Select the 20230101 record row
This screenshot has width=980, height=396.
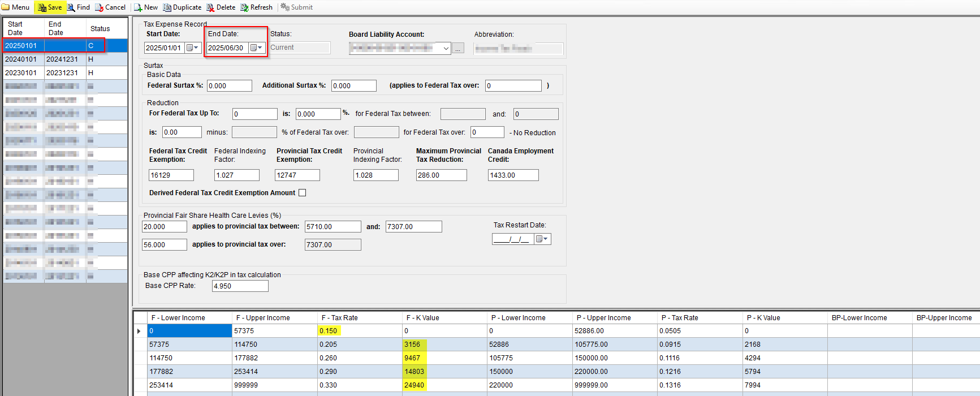coord(65,73)
